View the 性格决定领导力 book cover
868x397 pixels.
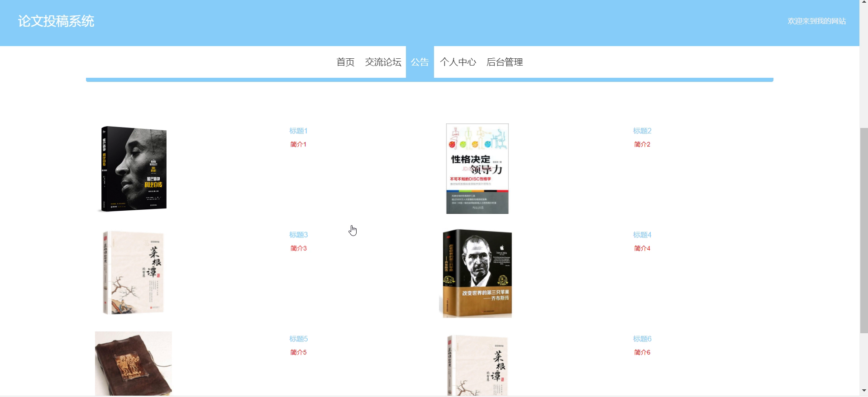477,169
